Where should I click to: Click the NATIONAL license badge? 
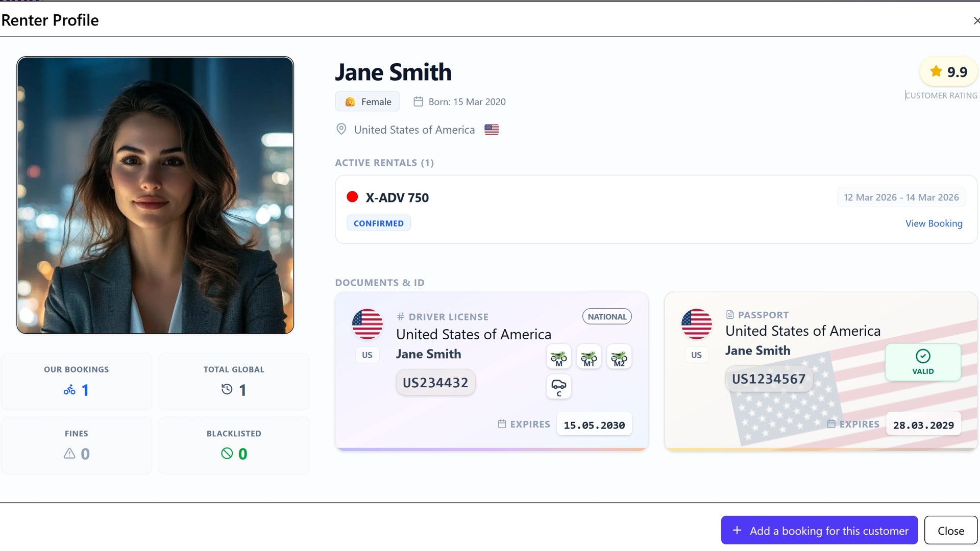[x=607, y=316]
